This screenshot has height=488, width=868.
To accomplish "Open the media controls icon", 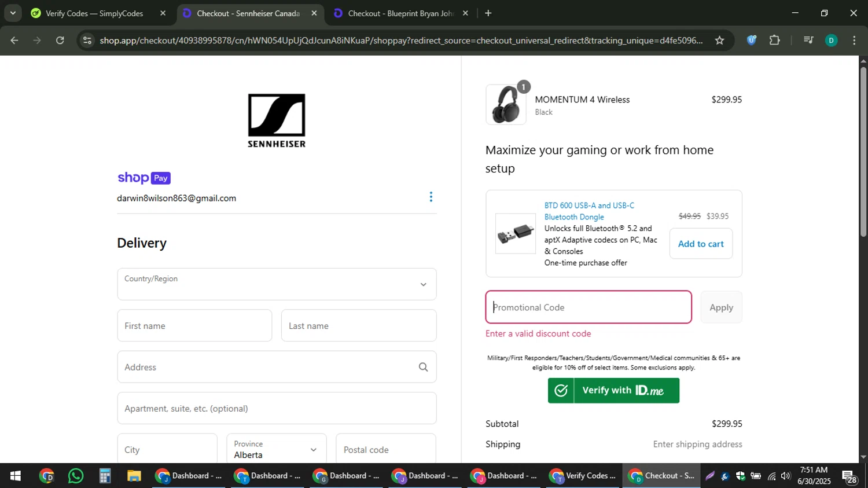I will pos(808,40).
